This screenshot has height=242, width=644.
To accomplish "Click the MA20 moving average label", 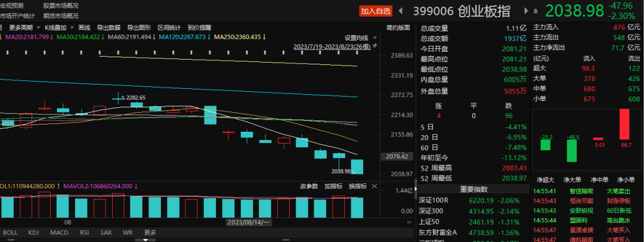I will point(29,37).
